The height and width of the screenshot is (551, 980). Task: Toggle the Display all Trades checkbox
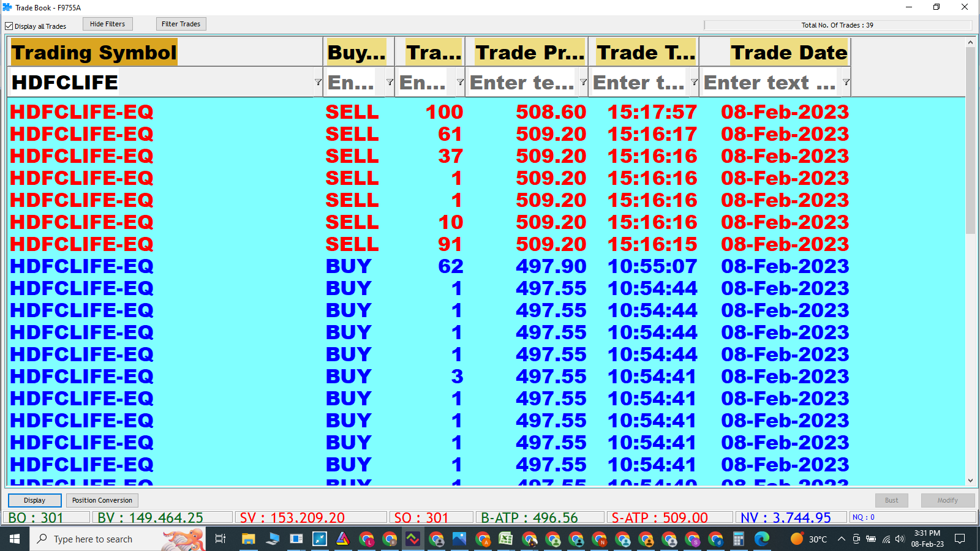click(9, 26)
